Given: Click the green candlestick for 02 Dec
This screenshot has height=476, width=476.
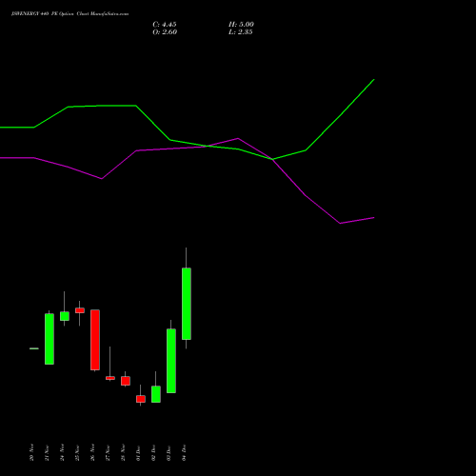Looking at the screenshot, I should tap(156, 394).
